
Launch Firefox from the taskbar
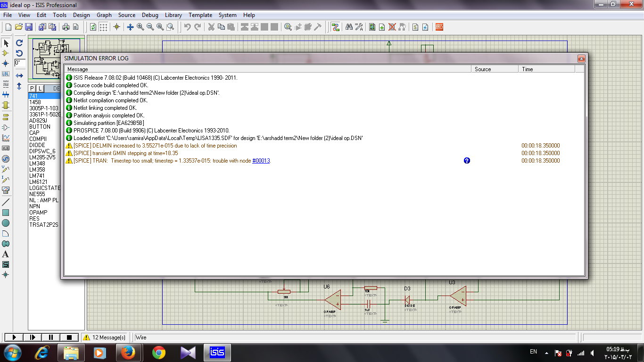pyautogui.click(x=128, y=353)
